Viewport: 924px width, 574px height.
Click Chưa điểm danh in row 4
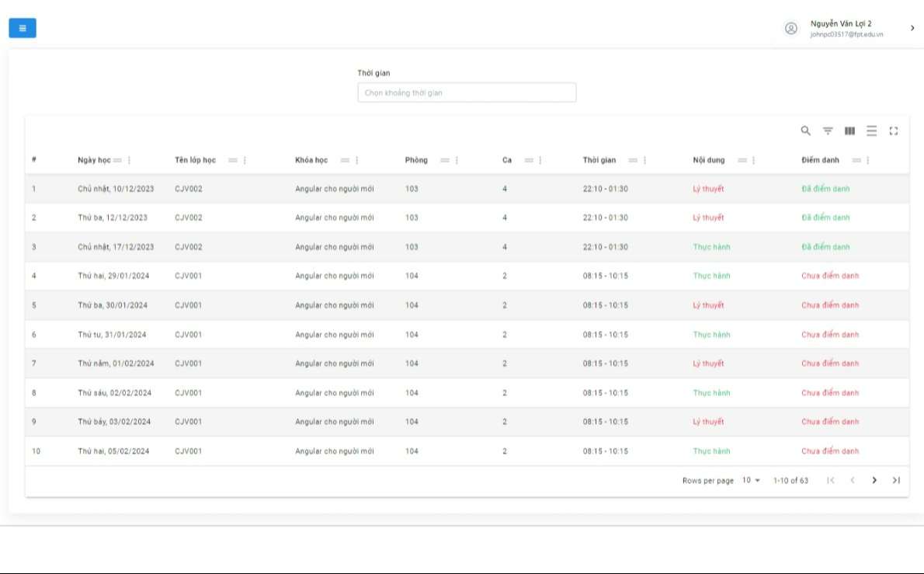coord(830,276)
